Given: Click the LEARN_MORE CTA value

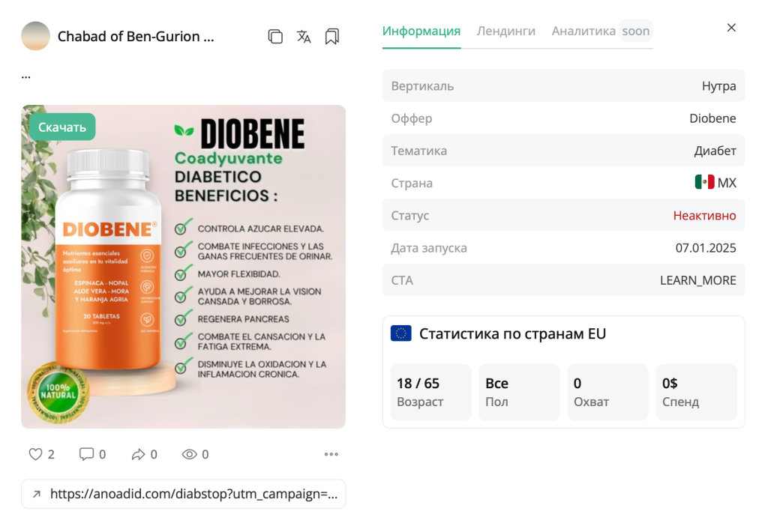Looking at the screenshot, I should click(698, 280).
